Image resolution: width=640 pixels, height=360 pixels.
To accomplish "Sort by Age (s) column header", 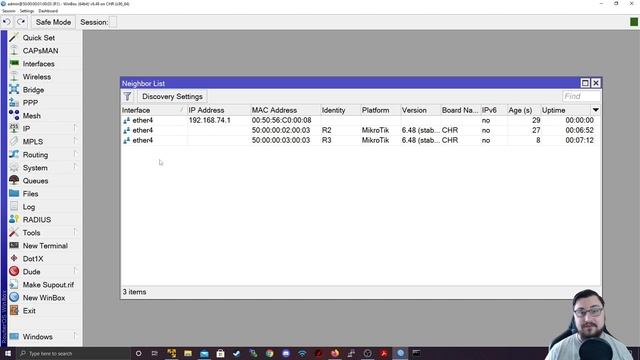I will point(524,110).
